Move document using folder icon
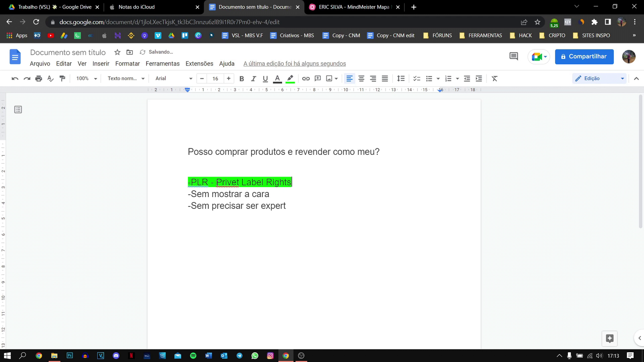The width and height of the screenshot is (644, 362). [130, 52]
